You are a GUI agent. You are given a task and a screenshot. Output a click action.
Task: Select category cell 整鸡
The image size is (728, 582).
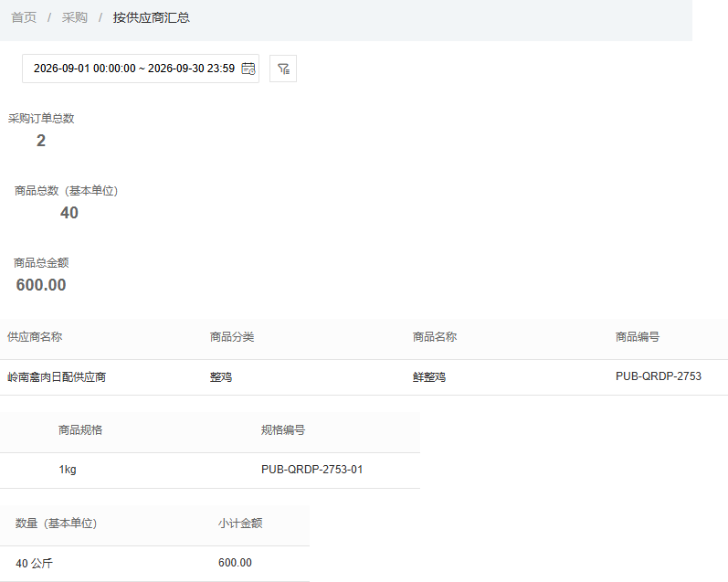point(221,377)
